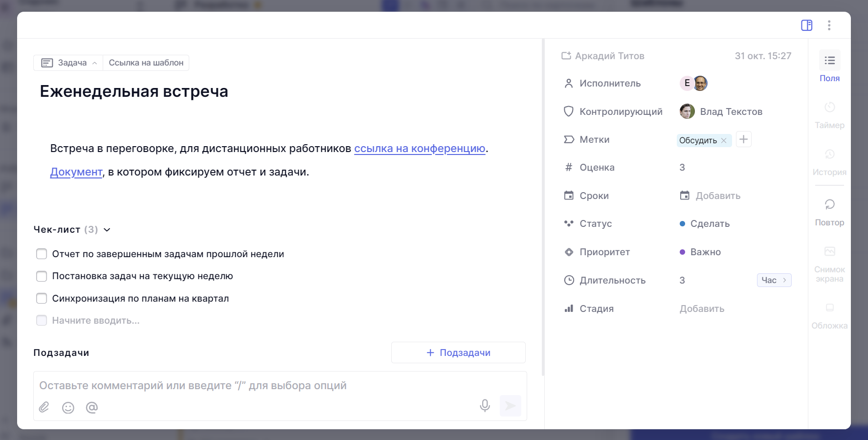Open the ссылка на конференцию link

420,148
